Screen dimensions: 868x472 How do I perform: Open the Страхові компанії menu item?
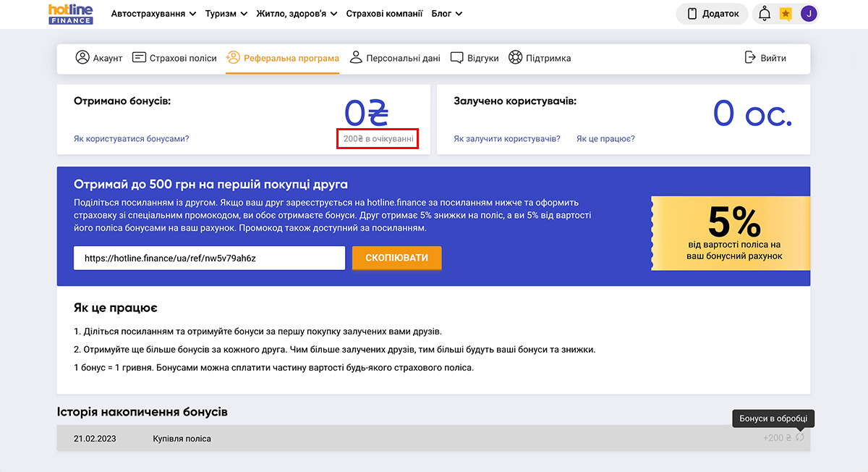pos(384,14)
